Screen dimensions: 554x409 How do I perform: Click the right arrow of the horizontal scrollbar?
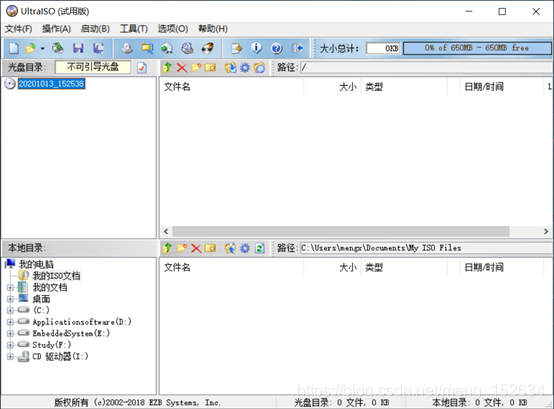[546, 231]
